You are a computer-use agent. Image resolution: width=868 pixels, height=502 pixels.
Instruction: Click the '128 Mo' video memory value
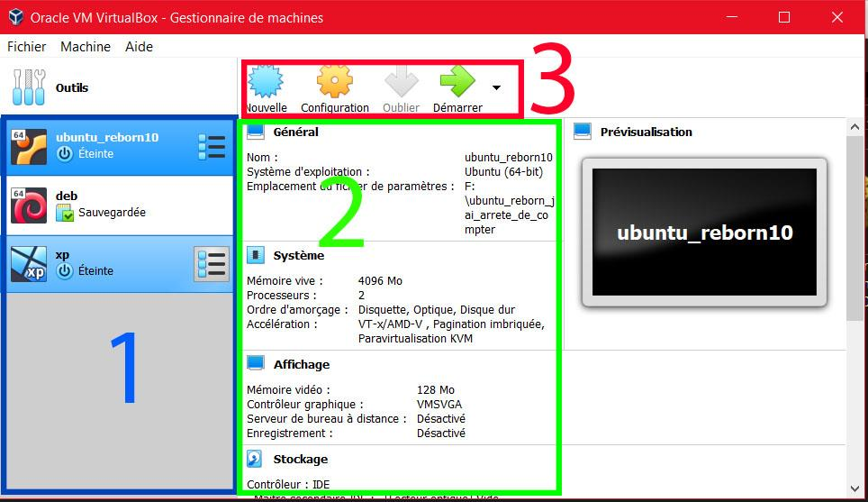[436, 390]
